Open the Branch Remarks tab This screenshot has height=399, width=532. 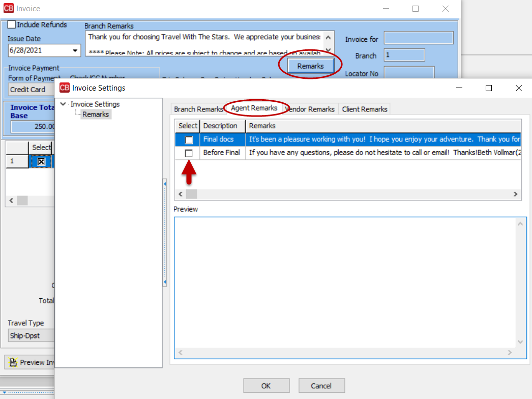coord(198,109)
